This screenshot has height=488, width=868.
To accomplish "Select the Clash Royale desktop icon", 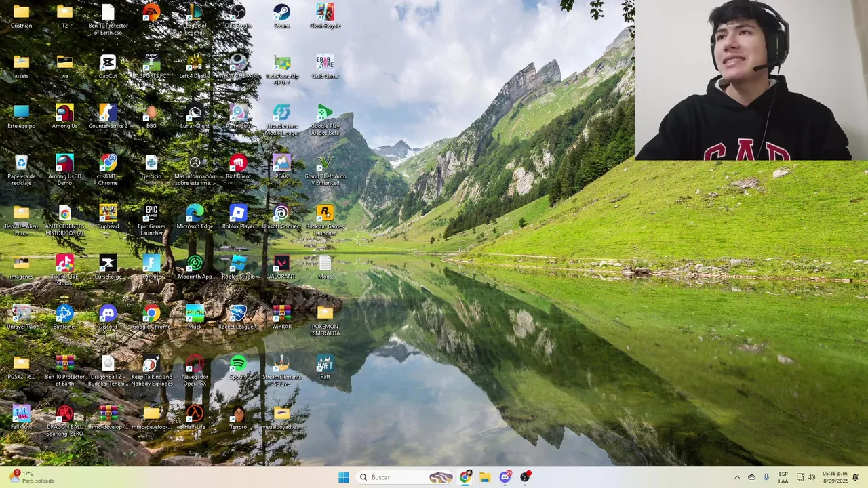I will click(x=325, y=16).
